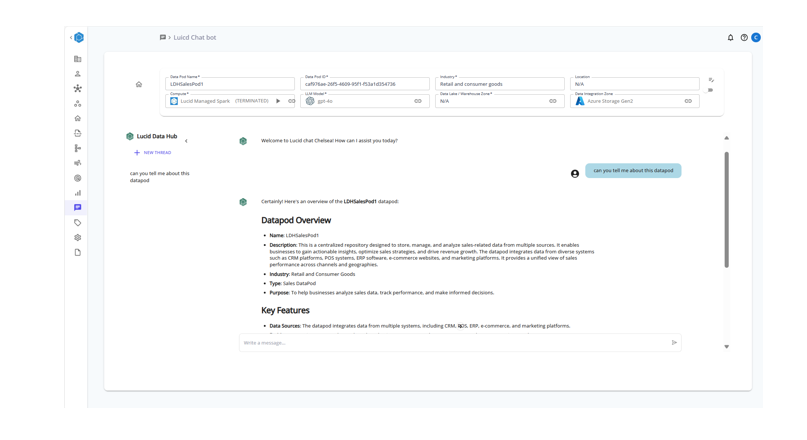Open thread 'can you tell me about this datapod'
This screenshot has height=440, width=807.
pos(160,177)
